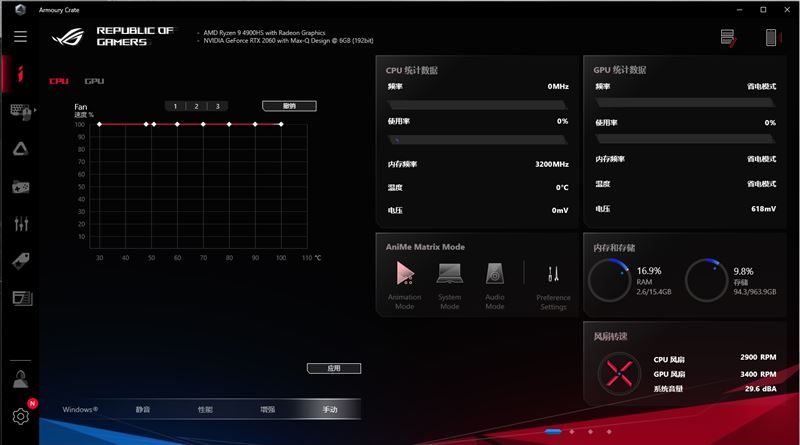Choose fan curve preset 2
This screenshot has height=445, width=800.
196,106
